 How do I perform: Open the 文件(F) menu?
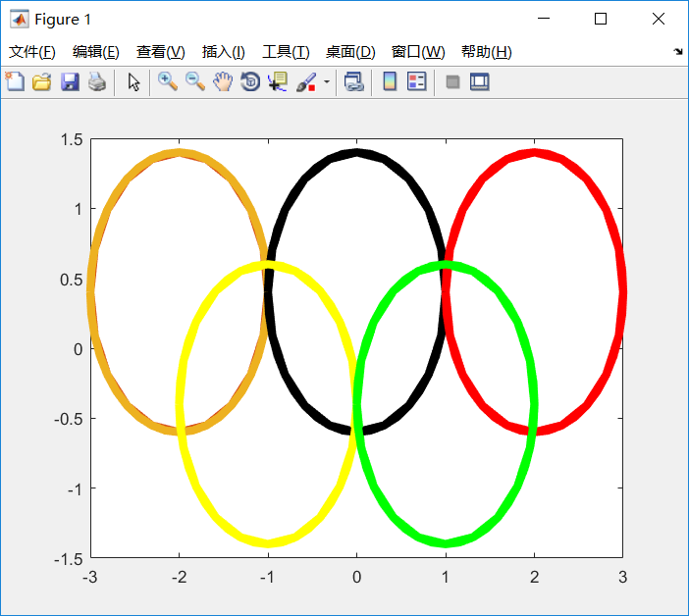click(32, 52)
